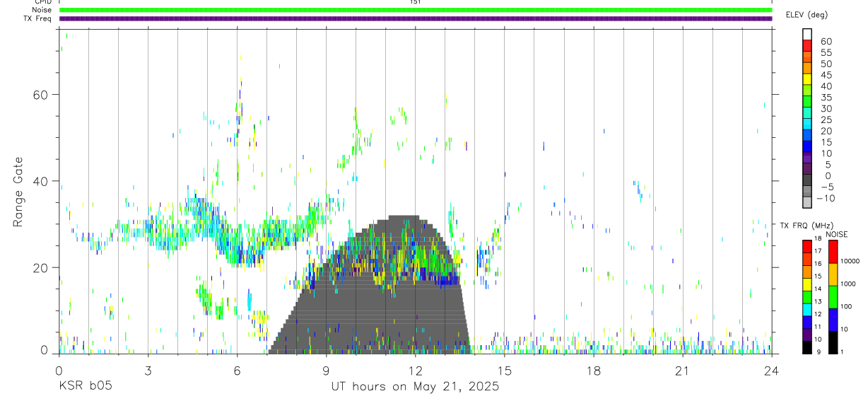The image size is (868, 401).
Task: Select the "TX Freq" row label at top left
Action: point(38,18)
